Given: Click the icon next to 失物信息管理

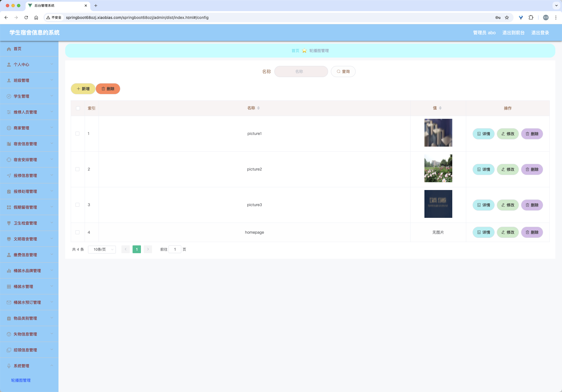Looking at the screenshot, I should point(9,334).
